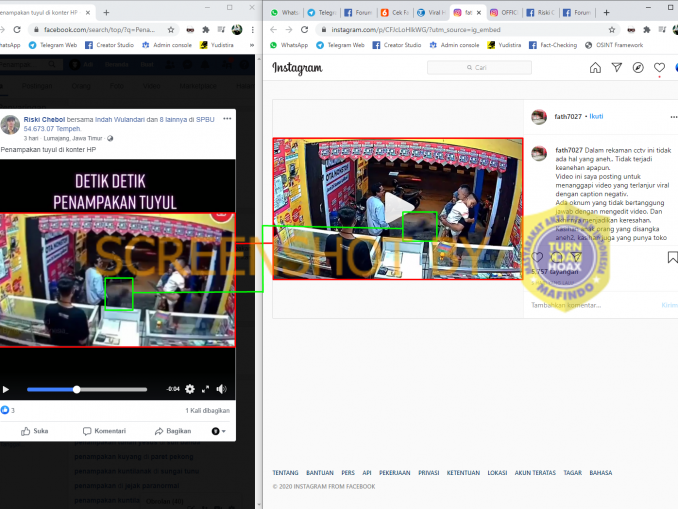Open audience selector dropdown beside Bagikan
This screenshot has height=509, width=678.
(218, 431)
